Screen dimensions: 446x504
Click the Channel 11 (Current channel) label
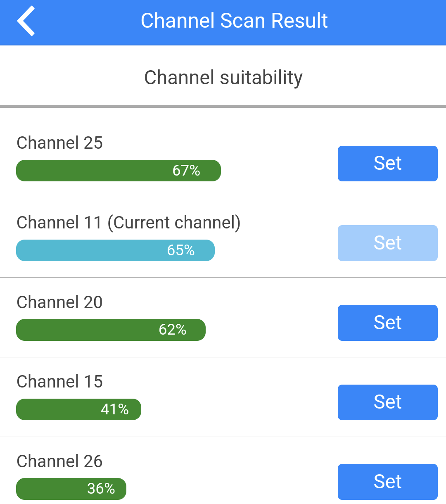128,223
